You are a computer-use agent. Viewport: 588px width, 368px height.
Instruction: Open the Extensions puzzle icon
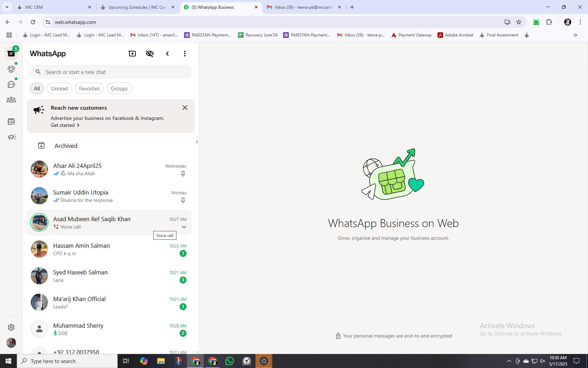(x=549, y=22)
